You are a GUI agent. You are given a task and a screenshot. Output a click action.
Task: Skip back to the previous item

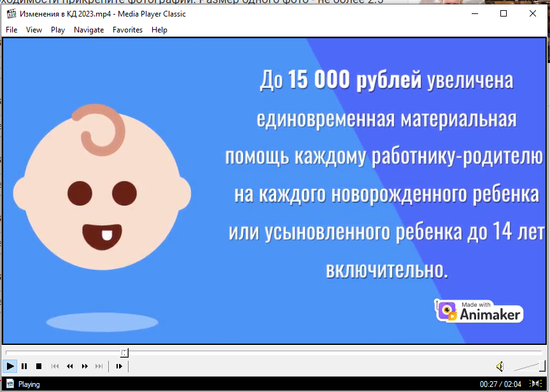click(54, 366)
